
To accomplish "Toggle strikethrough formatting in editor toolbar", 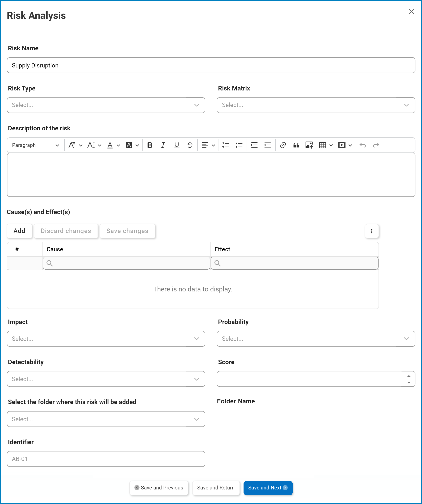I will pos(190,145).
